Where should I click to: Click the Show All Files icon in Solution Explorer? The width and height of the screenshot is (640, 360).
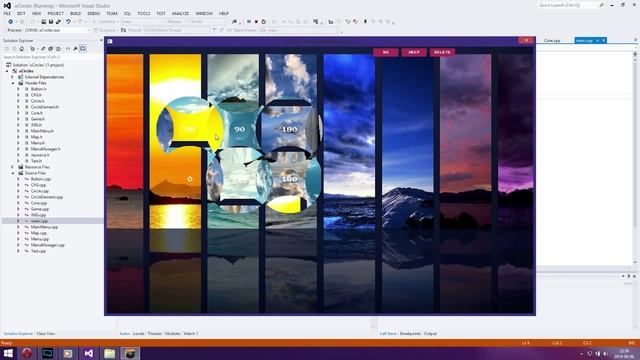[58, 49]
